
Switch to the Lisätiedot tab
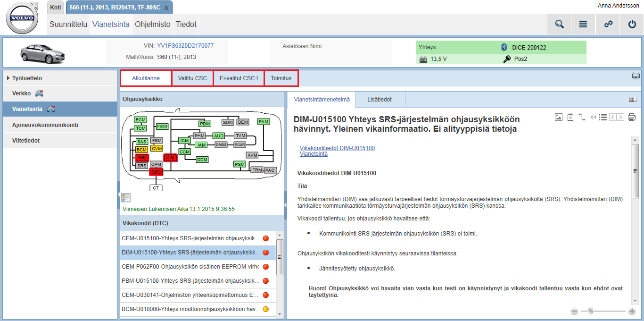point(380,100)
